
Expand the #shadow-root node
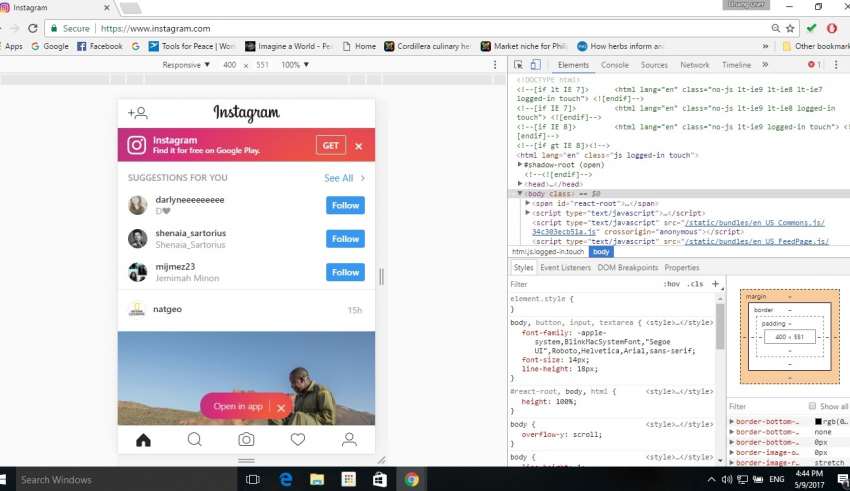pyautogui.click(x=520, y=164)
